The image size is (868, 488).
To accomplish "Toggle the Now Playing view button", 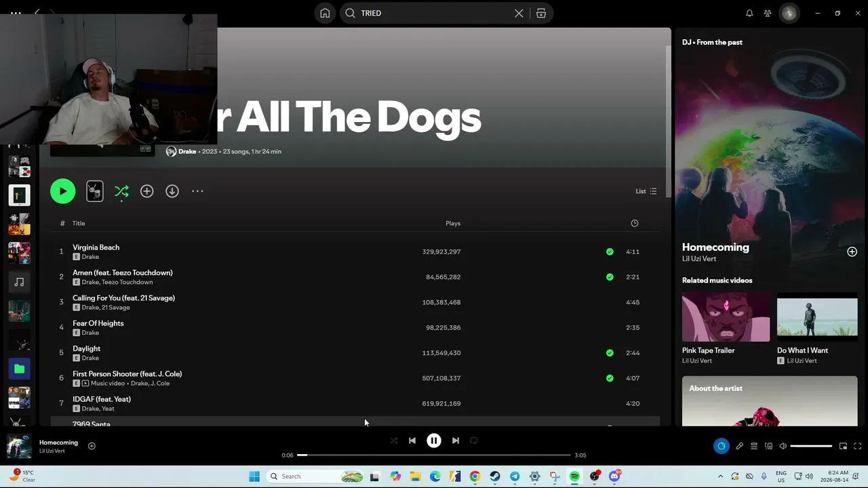I will (721, 446).
